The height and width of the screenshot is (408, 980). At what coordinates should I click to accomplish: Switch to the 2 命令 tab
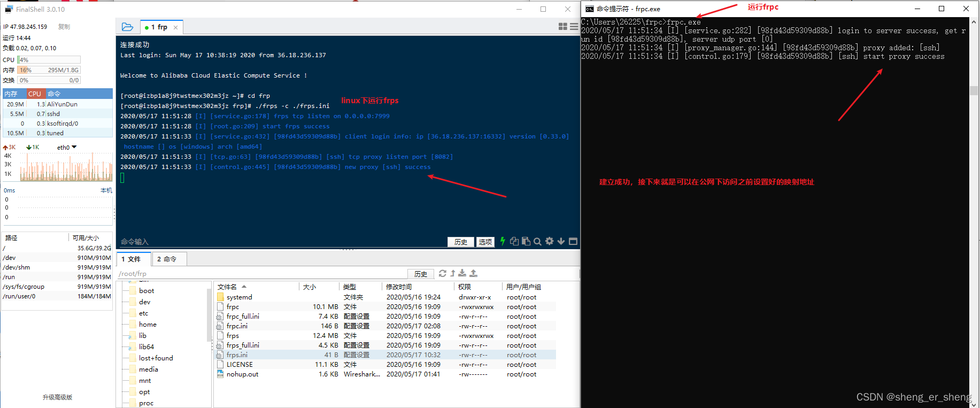[x=169, y=259]
